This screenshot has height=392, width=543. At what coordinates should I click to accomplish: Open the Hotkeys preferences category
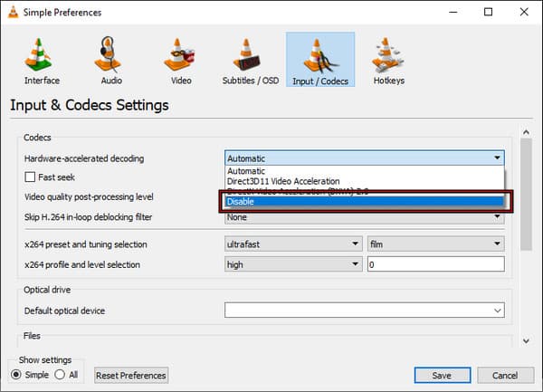(x=389, y=61)
